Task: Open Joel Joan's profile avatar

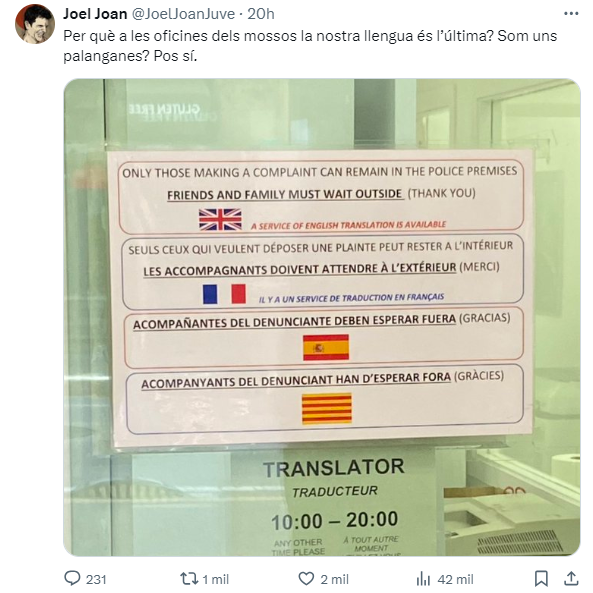Action: click(35, 24)
